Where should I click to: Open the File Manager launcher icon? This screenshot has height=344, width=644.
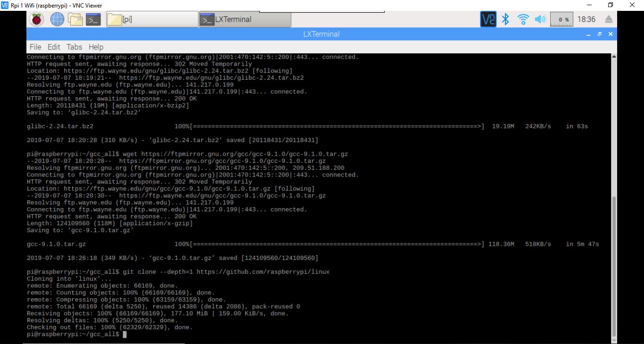[75, 19]
